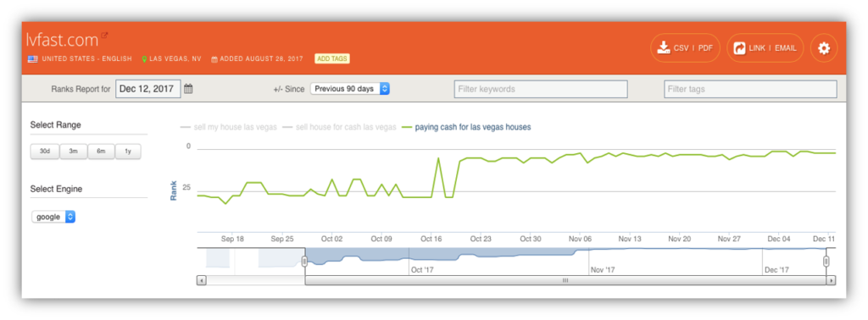
Task: Click the left scroll arrow of chart navigator
Action: (201, 281)
